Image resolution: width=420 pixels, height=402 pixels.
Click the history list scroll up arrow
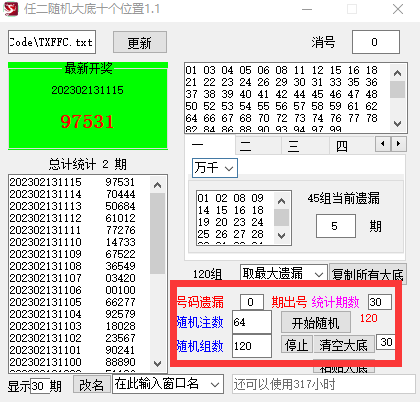[157, 185]
